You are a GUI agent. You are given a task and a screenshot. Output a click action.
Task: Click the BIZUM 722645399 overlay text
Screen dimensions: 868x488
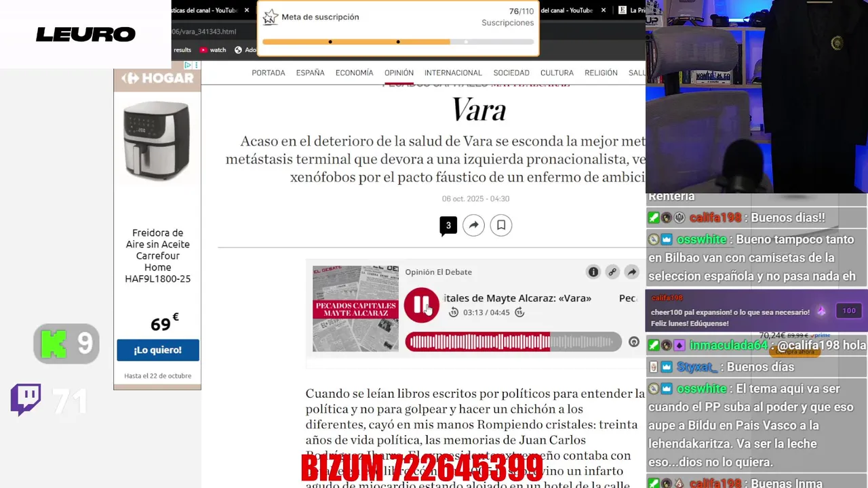pos(422,468)
